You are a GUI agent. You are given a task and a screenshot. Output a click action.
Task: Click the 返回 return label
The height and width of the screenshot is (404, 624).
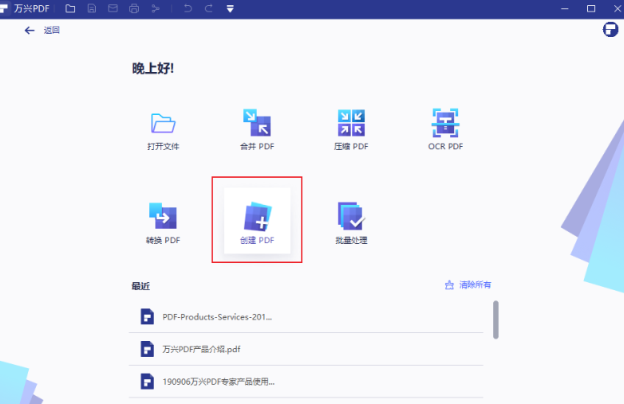tap(52, 30)
